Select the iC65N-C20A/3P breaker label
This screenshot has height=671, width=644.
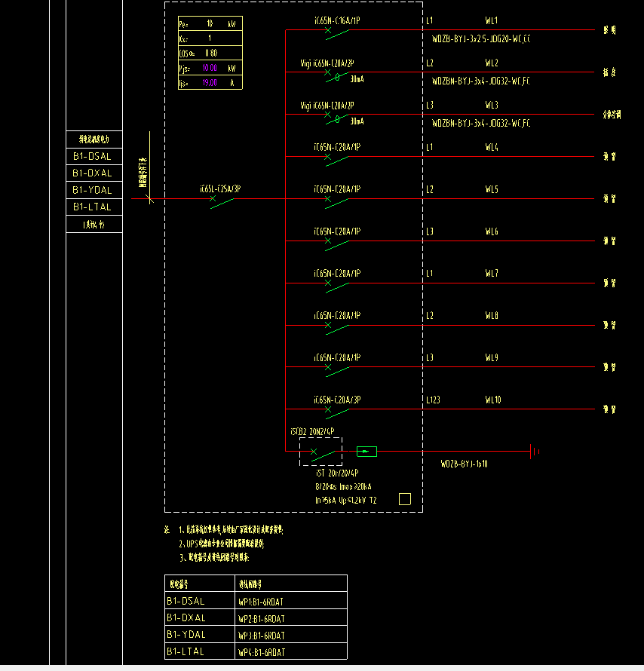[337, 400]
